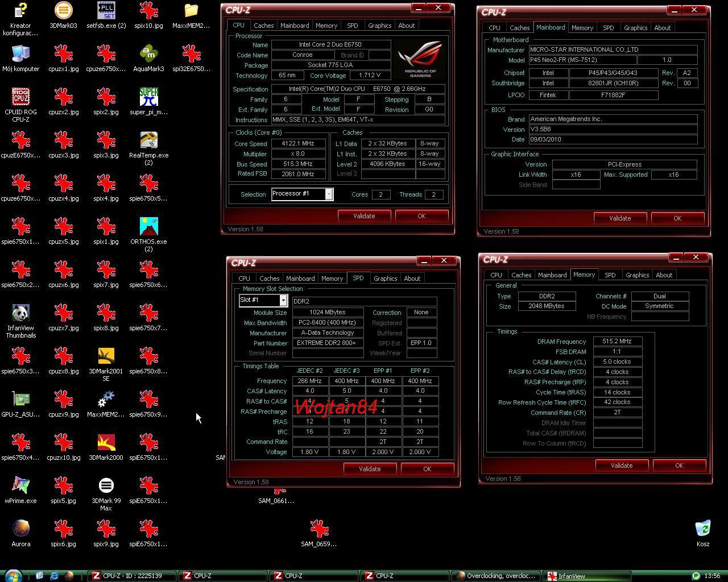Click Validate in Mainboard window
Image resolution: width=728 pixels, height=582 pixels.
pos(620,218)
